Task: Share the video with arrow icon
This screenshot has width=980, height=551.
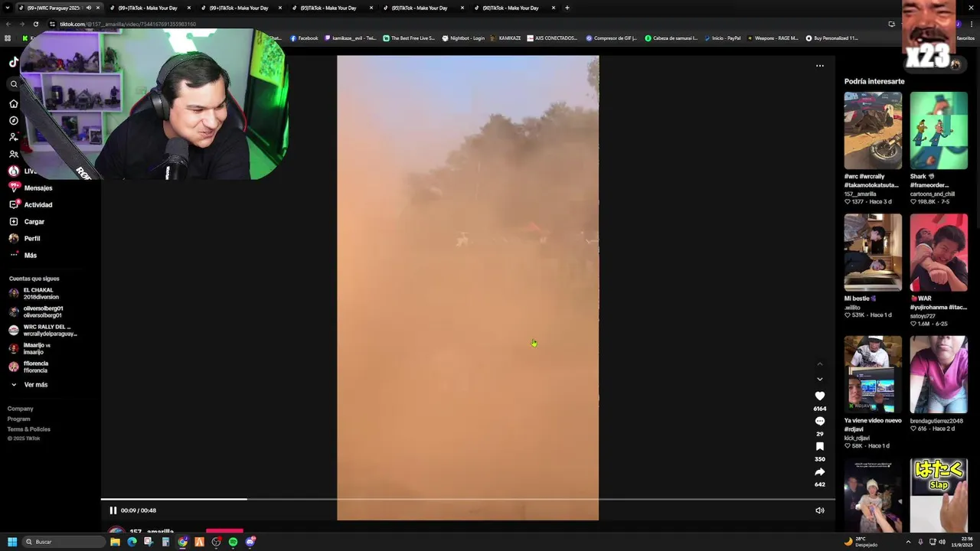Action: tap(820, 471)
